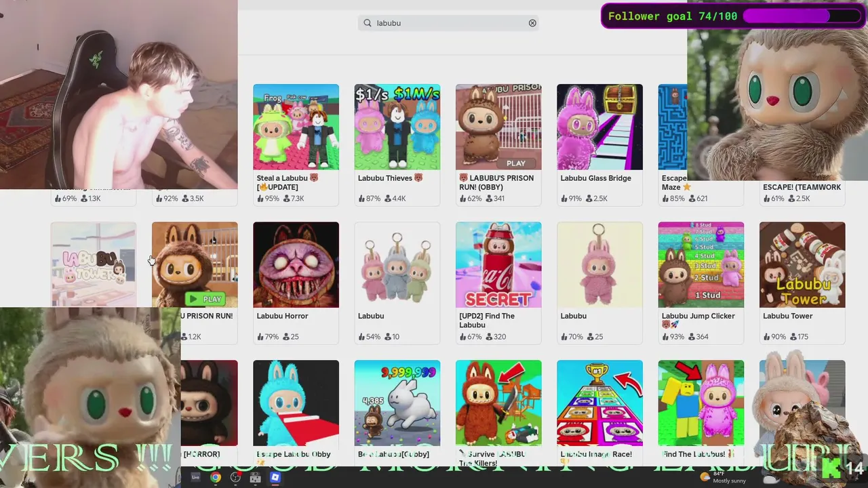The width and height of the screenshot is (868, 488).
Task: Click the 79% rating on Labubu Horror
Action: [268, 336]
